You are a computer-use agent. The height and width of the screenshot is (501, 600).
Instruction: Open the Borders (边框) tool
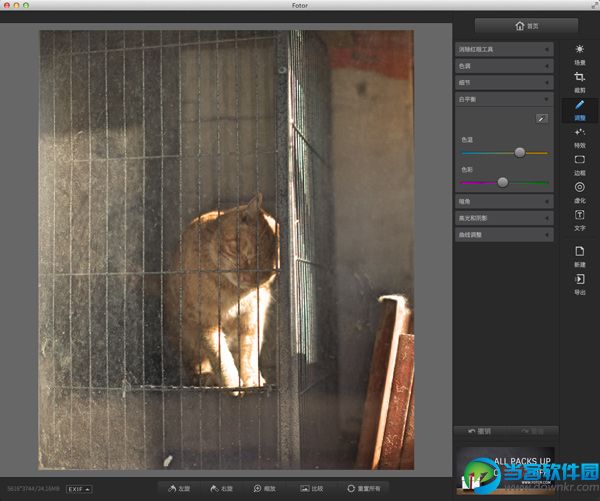(580, 163)
